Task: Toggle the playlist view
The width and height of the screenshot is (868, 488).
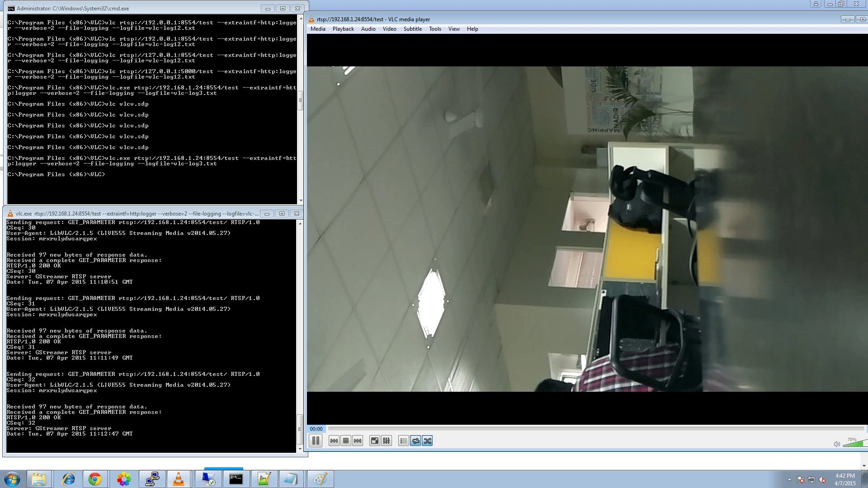Action: [x=404, y=441]
